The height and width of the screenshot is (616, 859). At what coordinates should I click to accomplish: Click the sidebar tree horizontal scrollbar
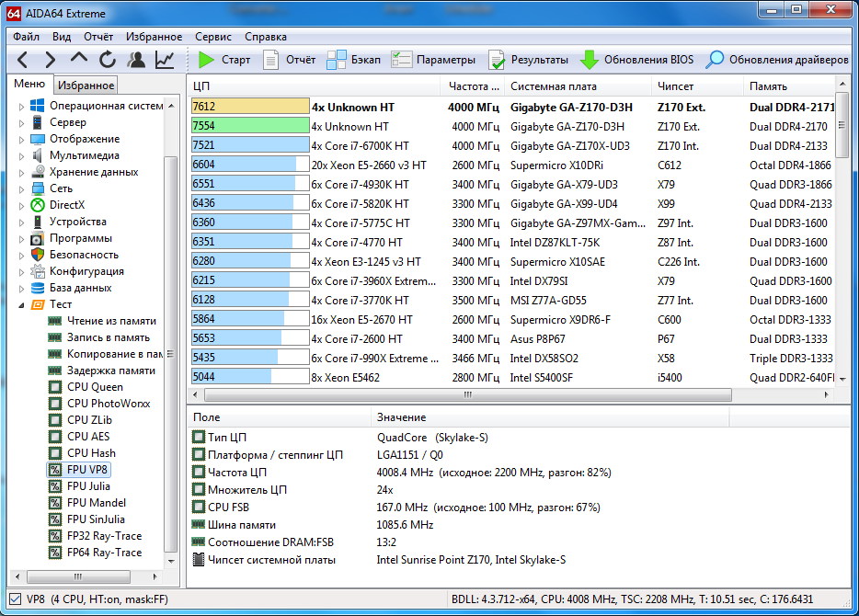(x=78, y=576)
